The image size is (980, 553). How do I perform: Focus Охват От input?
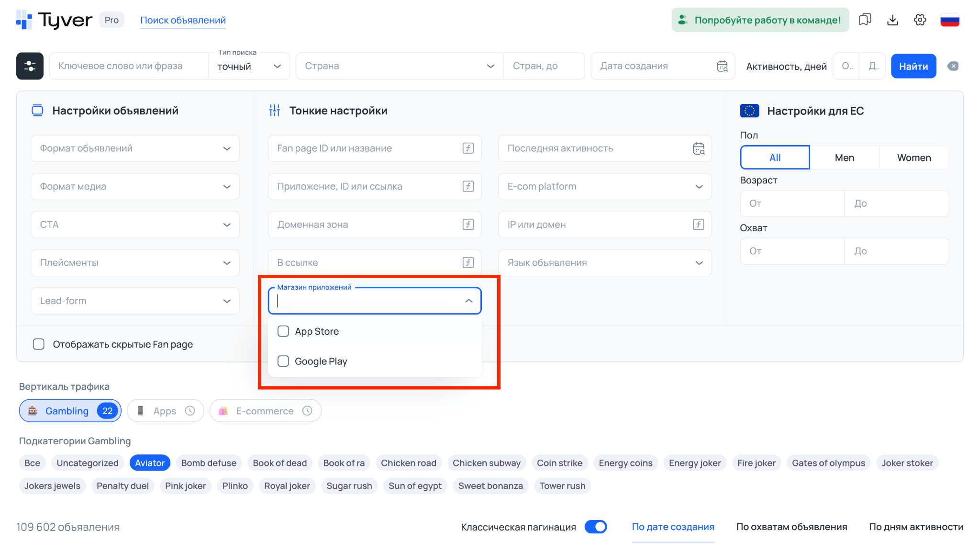792,251
